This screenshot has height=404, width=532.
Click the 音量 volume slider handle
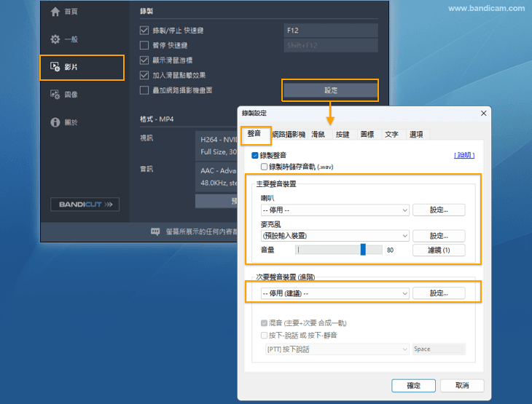363,250
